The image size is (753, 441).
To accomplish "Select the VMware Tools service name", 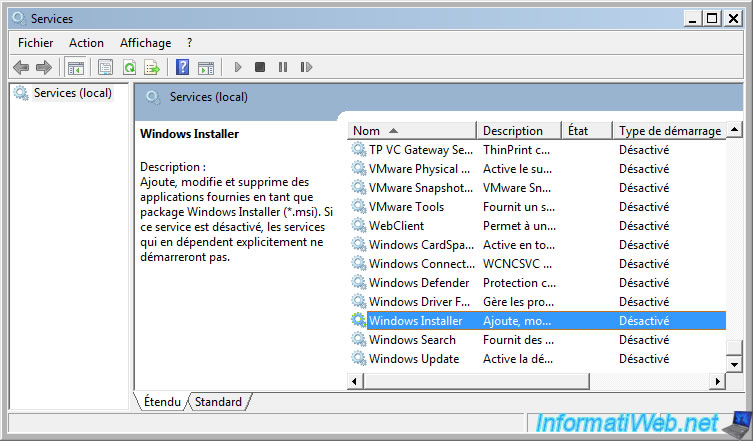I will coord(406,207).
